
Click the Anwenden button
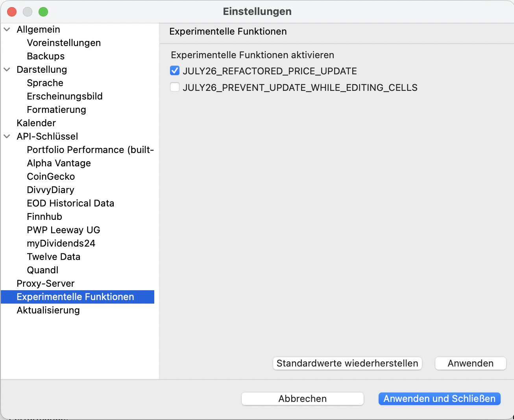pyautogui.click(x=470, y=363)
